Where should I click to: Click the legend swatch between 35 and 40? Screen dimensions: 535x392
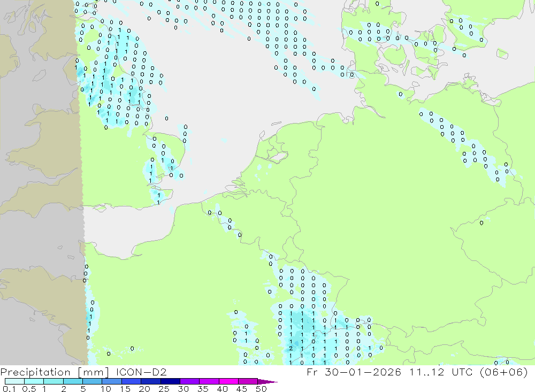209,381
